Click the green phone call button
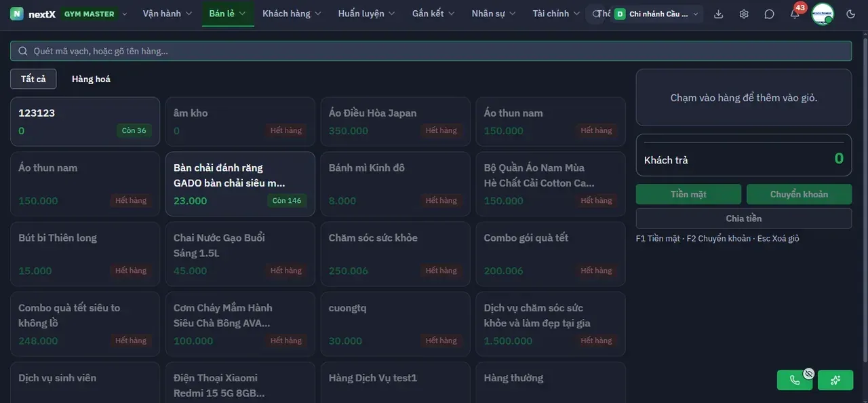Image resolution: width=868 pixels, height=403 pixels. 795,380
